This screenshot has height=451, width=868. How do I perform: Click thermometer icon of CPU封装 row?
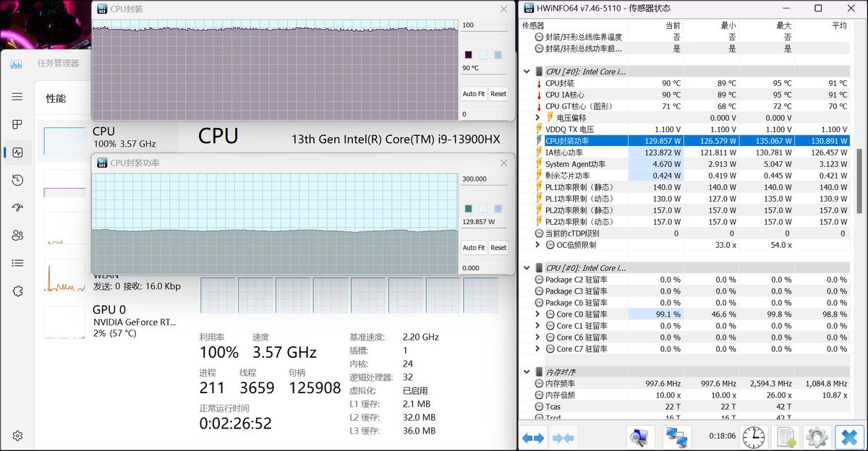[x=539, y=83]
